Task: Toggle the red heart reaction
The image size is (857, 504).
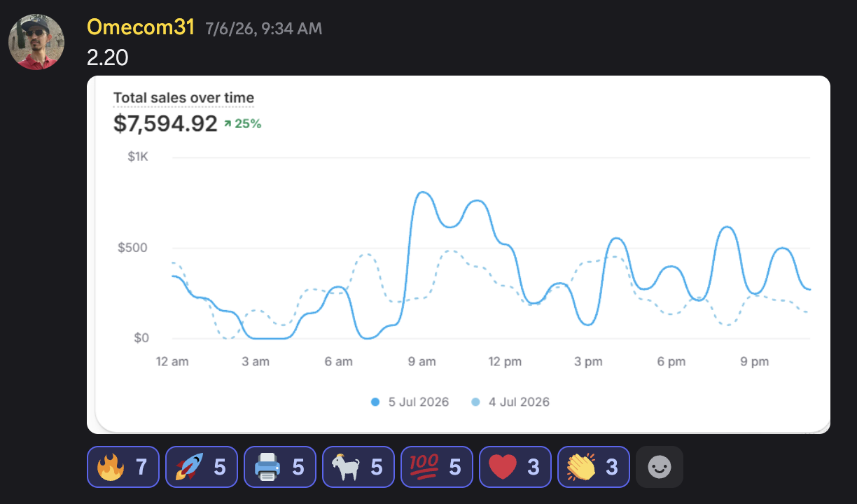Action: tap(515, 467)
